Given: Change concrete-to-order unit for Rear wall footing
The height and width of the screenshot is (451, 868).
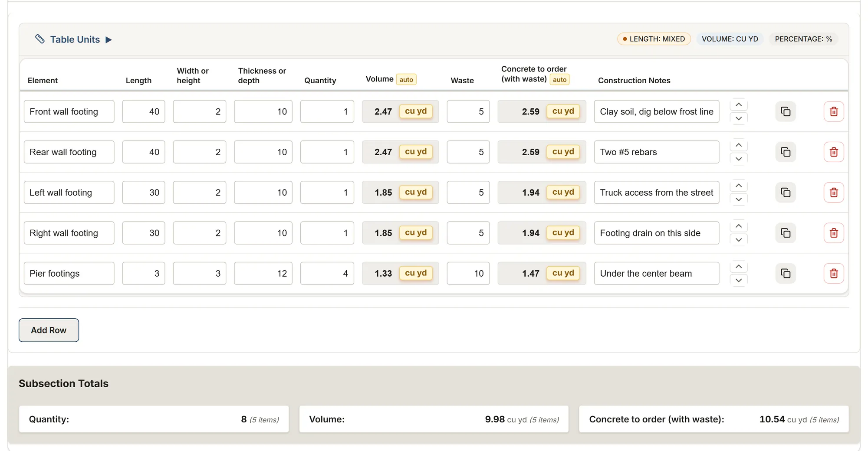Looking at the screenshot, I should tap(563, 151).
